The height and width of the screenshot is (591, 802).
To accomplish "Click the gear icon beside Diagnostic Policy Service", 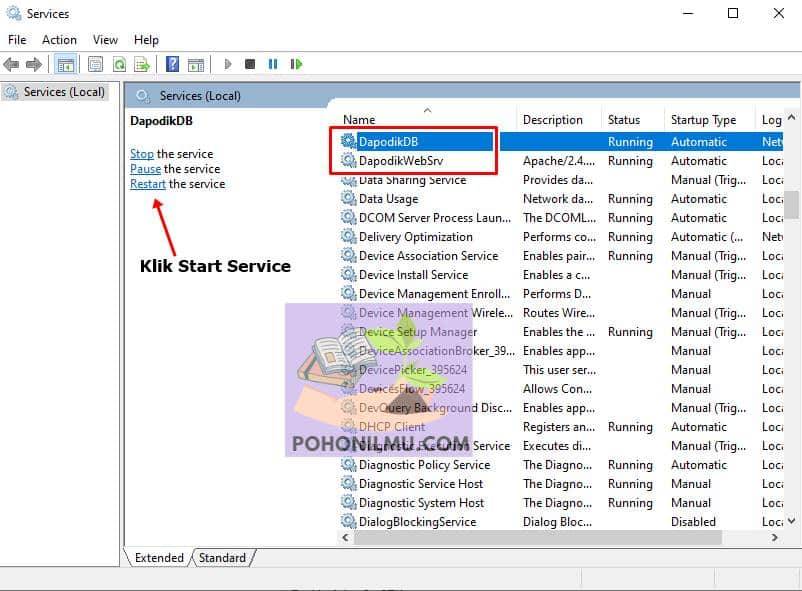I will click(x=348, y=464).
